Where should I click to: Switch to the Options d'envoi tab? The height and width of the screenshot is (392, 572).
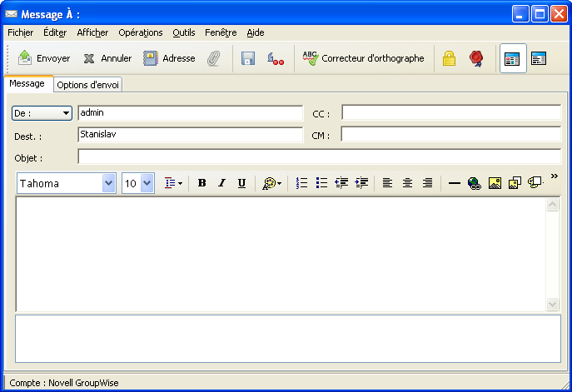point(87,85)
